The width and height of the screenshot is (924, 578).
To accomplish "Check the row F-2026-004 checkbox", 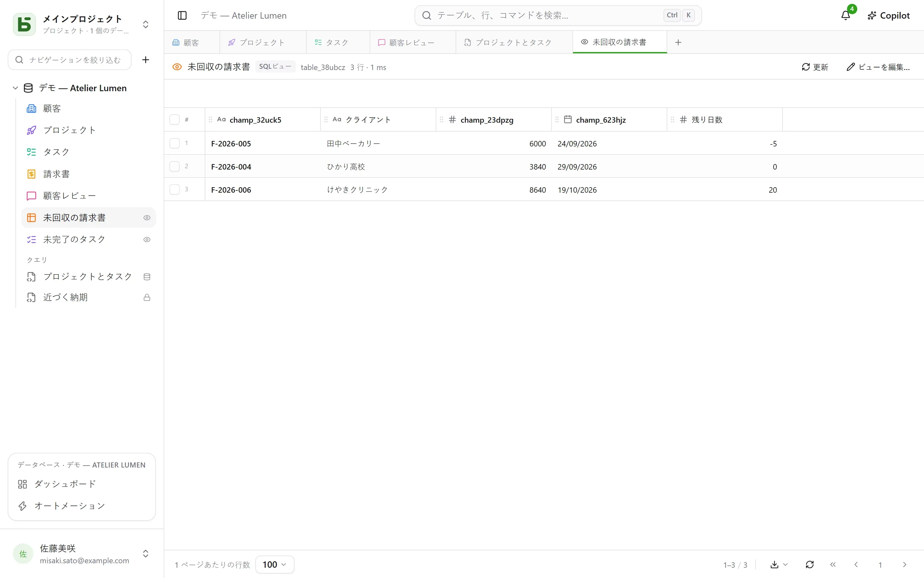I will [175, 166].
